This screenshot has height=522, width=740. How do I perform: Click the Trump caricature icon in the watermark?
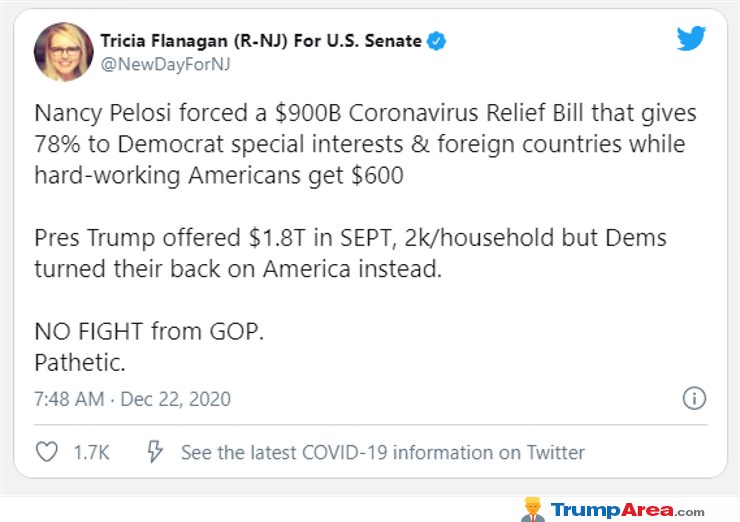coord(533,509)
